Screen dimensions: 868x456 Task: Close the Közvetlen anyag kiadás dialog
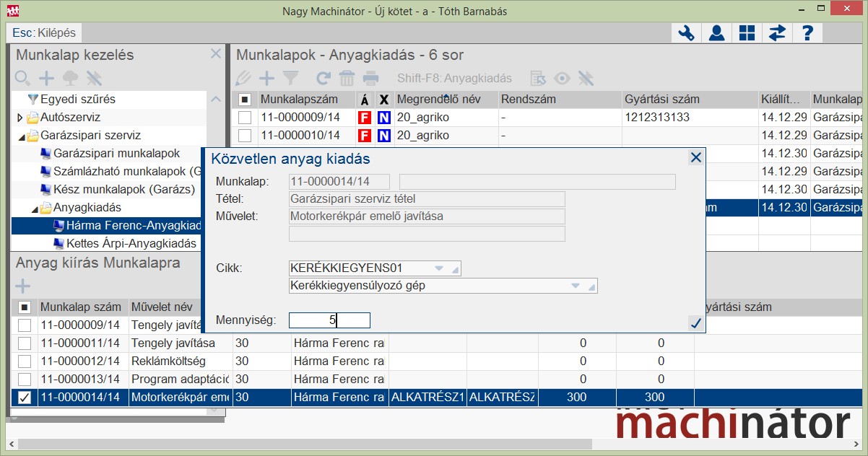(x=695, y=158)
